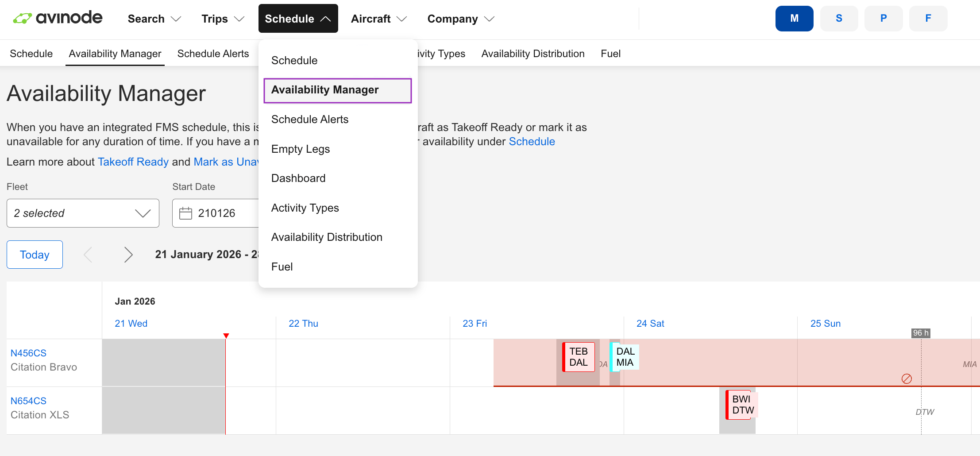Click the Today button

coord(34,254)
